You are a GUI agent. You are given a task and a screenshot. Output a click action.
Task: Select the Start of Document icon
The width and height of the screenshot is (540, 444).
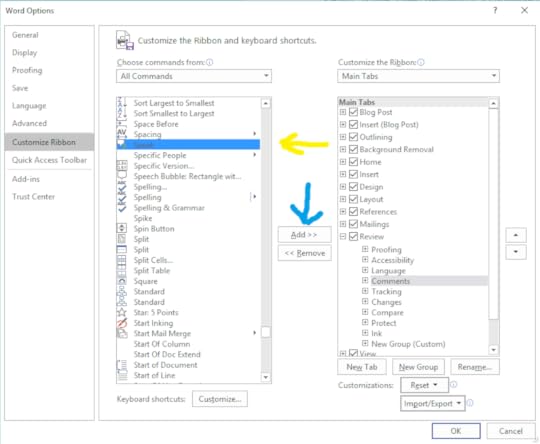pyautogui.click(x=122, y=365)
